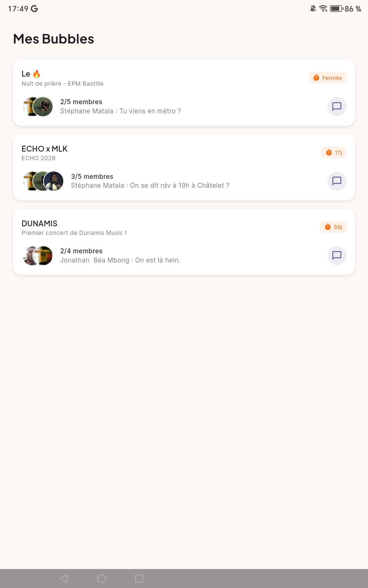Click the Google G icon in status bar
The width and height of the screenshot is (368, 588).
[35, 9]
